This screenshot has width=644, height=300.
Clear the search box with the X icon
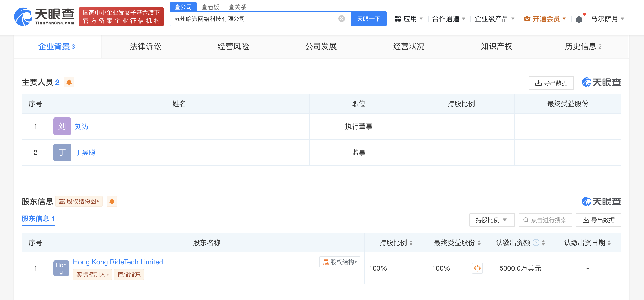(341, 19)
